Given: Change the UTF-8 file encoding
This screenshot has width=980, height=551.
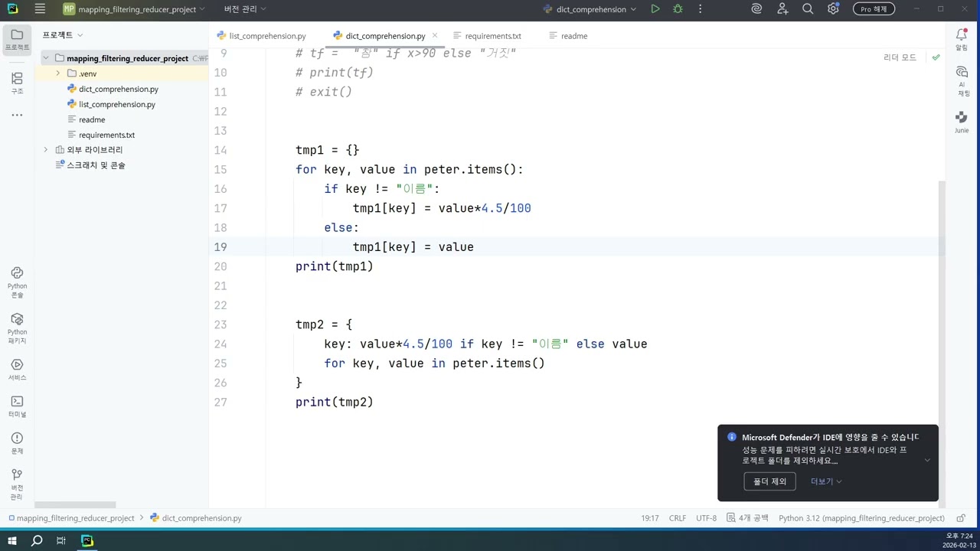Looking at the screenshot, I should point(706,518).
